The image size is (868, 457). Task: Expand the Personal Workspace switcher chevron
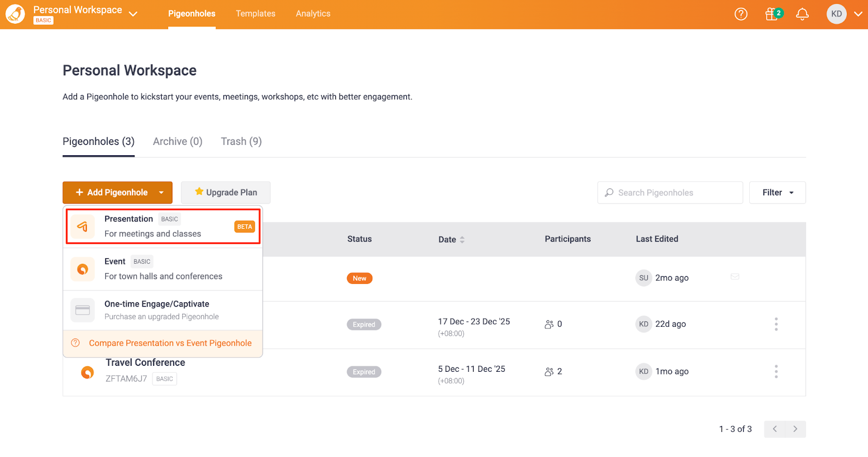pyautogui.click(x=133, y=14)
